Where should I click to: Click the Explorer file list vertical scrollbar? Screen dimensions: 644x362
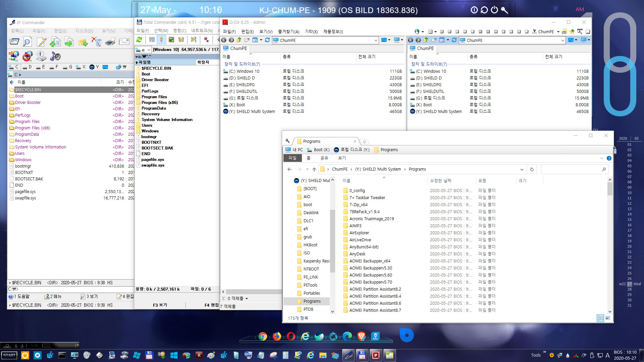pyautogui.click(x=610, y=246)
